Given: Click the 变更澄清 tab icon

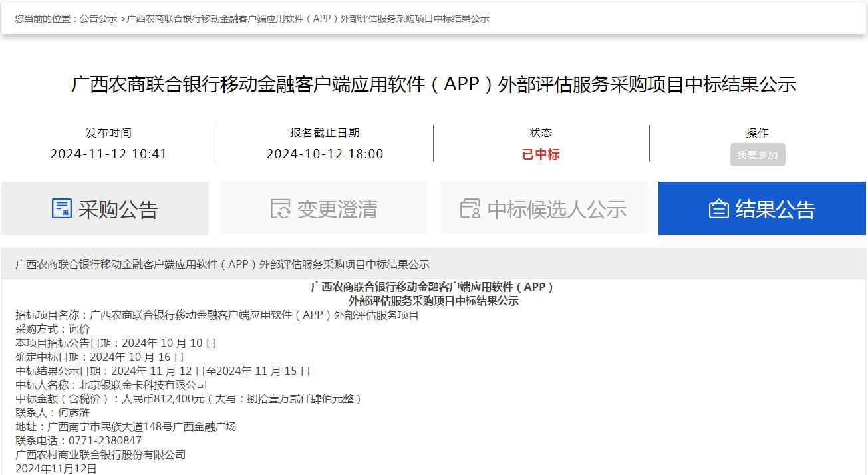Looking at the screenshot, I should [x=281, y=208].
